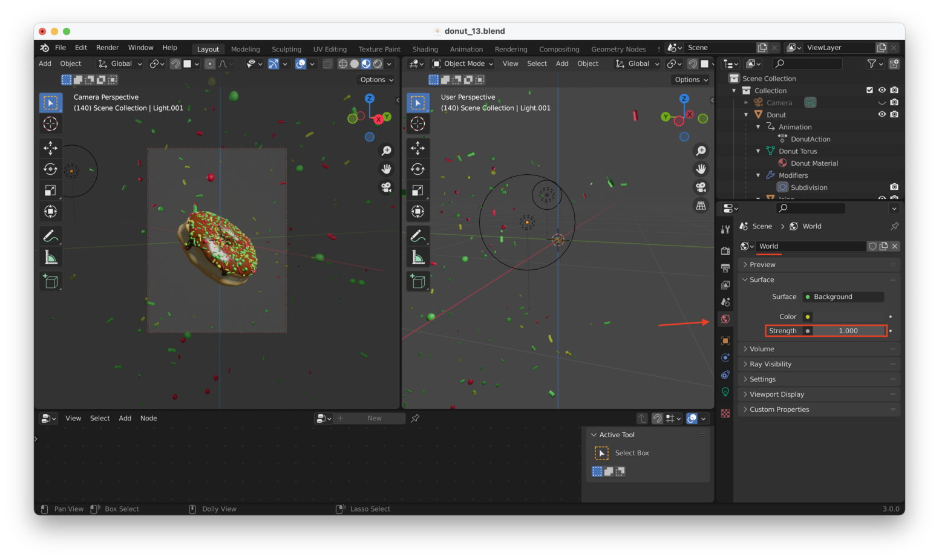Hide the Donut object in viewport

[882, 114]
